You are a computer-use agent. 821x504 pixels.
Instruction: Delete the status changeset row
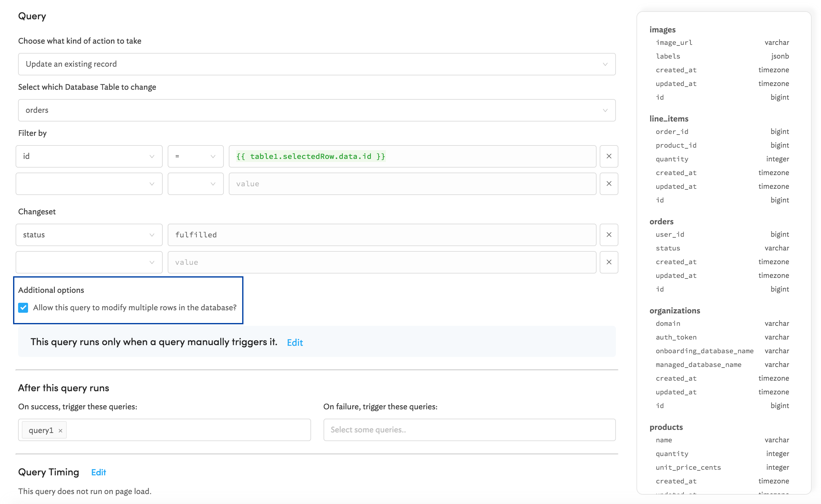(608, 235)
